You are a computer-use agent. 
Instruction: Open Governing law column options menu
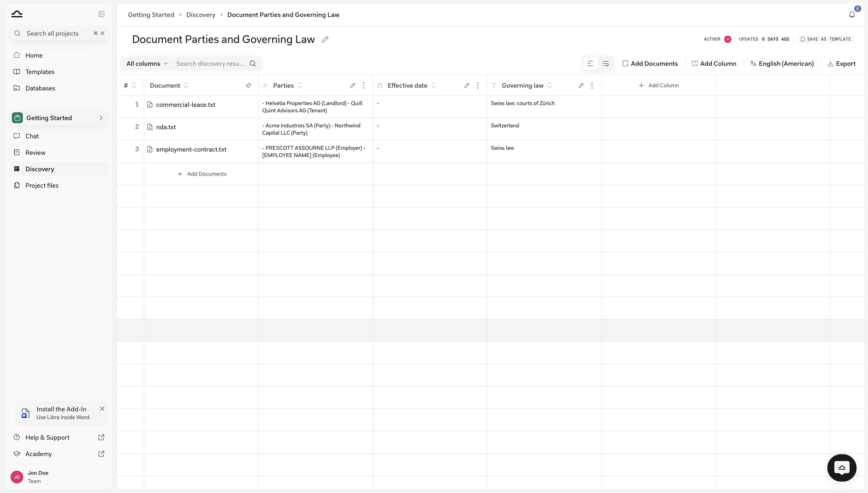coord(592,85)
